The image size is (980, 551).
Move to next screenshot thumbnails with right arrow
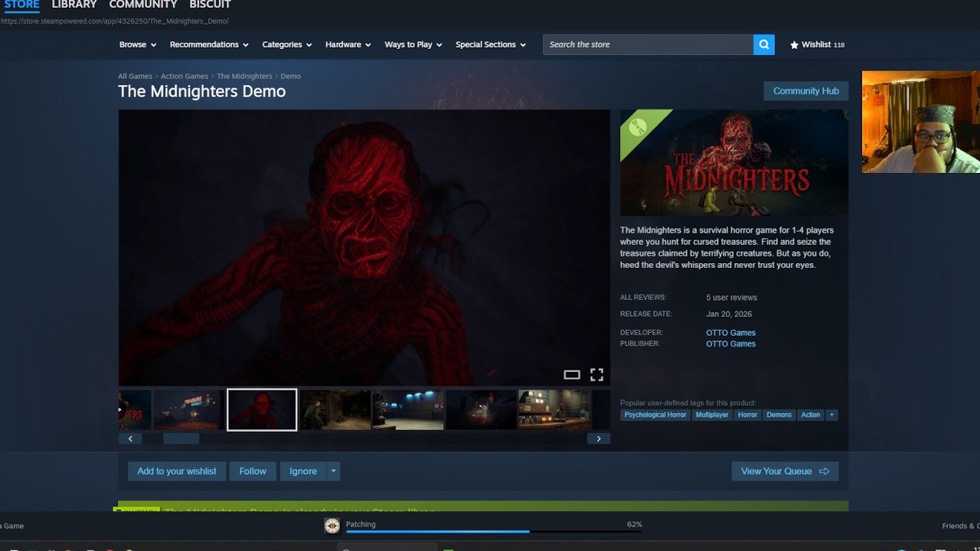[599, 439]
